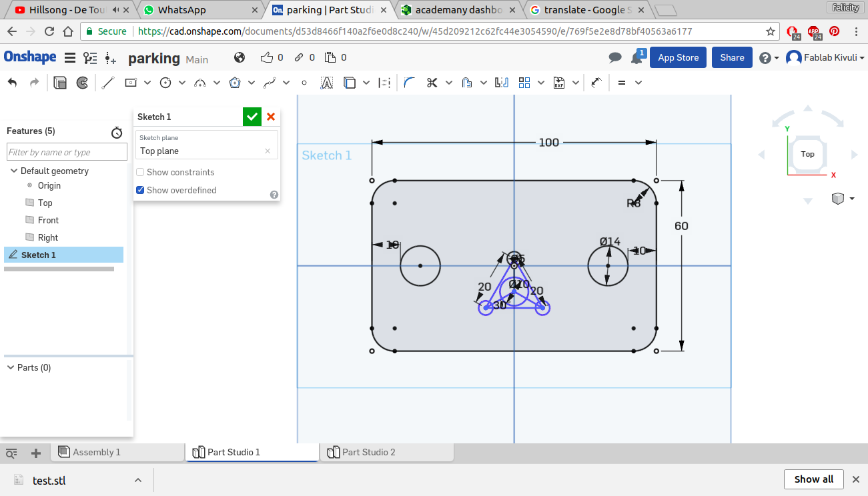Screen dimensions: 868x496
Task: Open the circle tool dropdown arrow
Action: tap(182, 83)
